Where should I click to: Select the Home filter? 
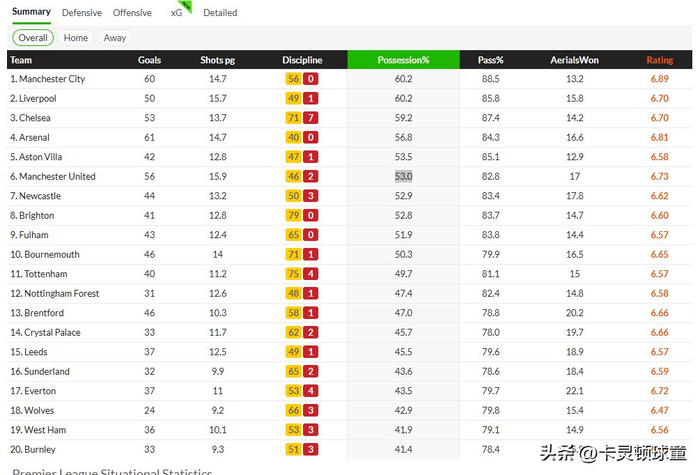76,38
